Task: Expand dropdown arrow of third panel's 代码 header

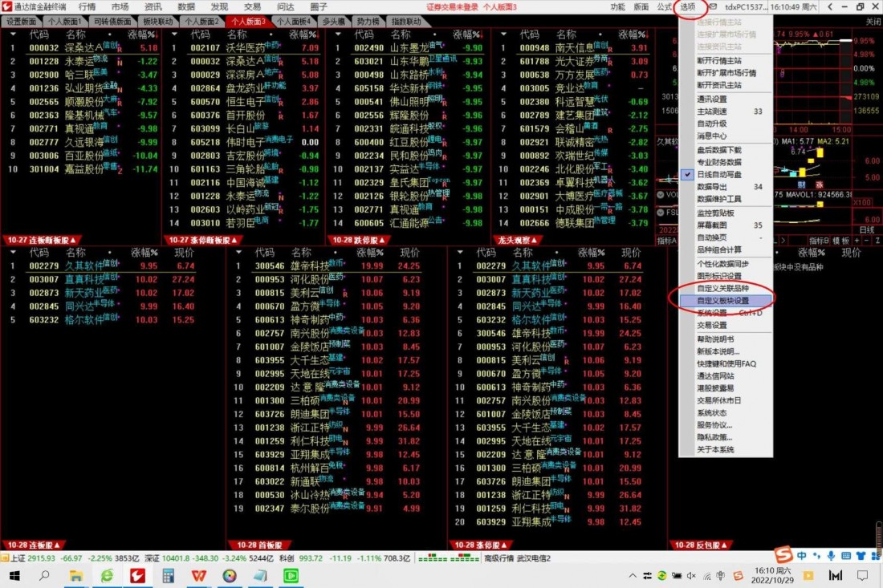Action: (x=338, y=34)
